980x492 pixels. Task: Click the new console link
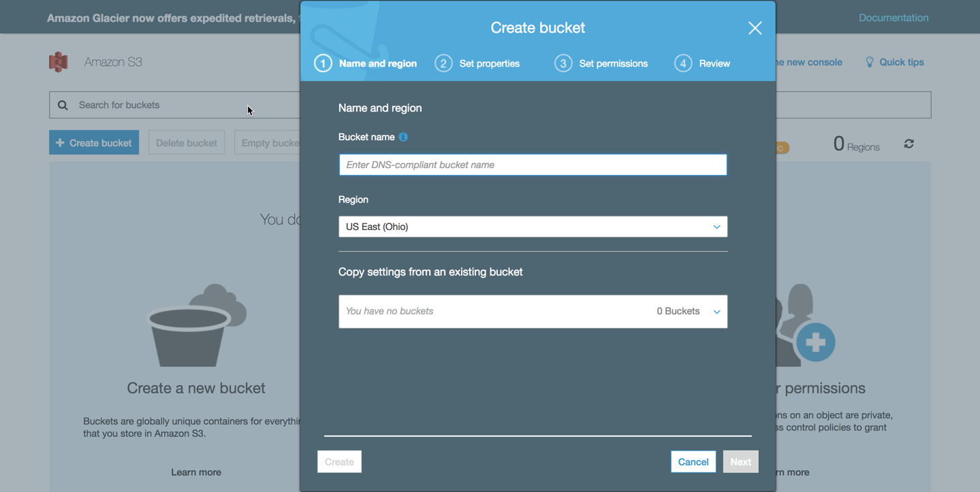point(809,62)
